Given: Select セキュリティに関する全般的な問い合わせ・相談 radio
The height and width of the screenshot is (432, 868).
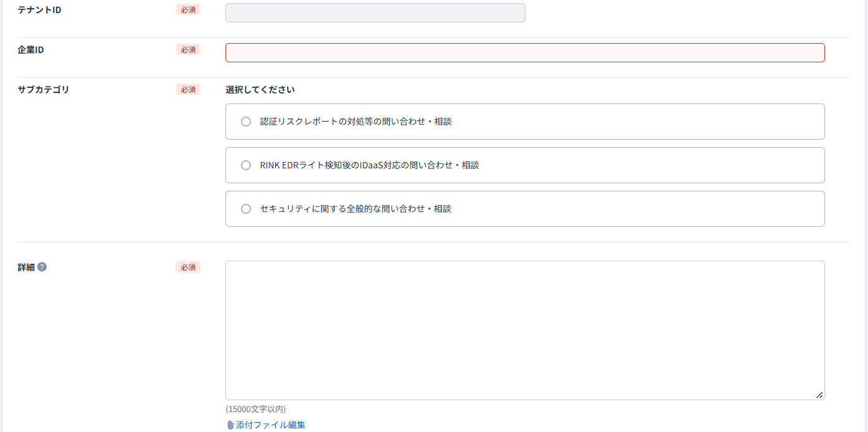Looking at the screenshot, I should pos(246,209).
